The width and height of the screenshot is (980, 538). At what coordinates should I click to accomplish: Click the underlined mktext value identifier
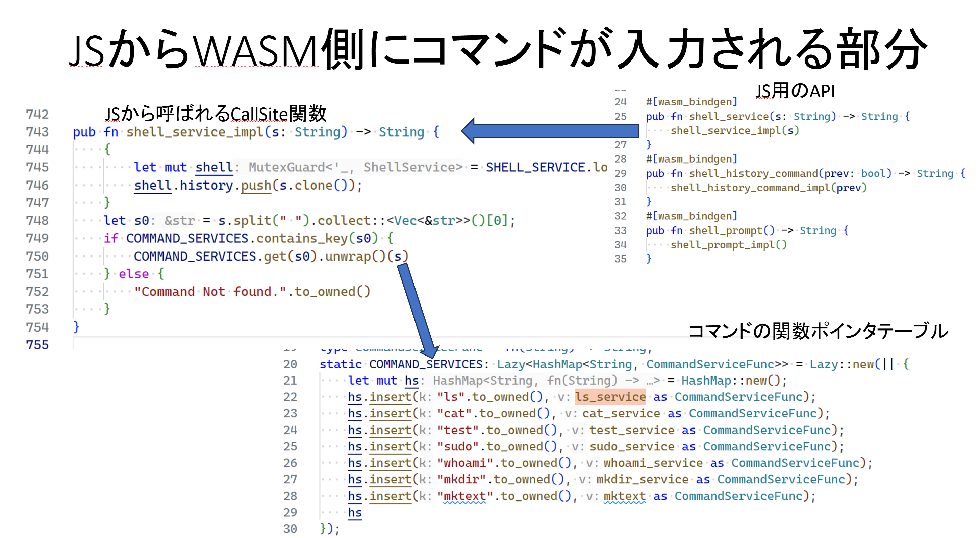click(624, 496)
